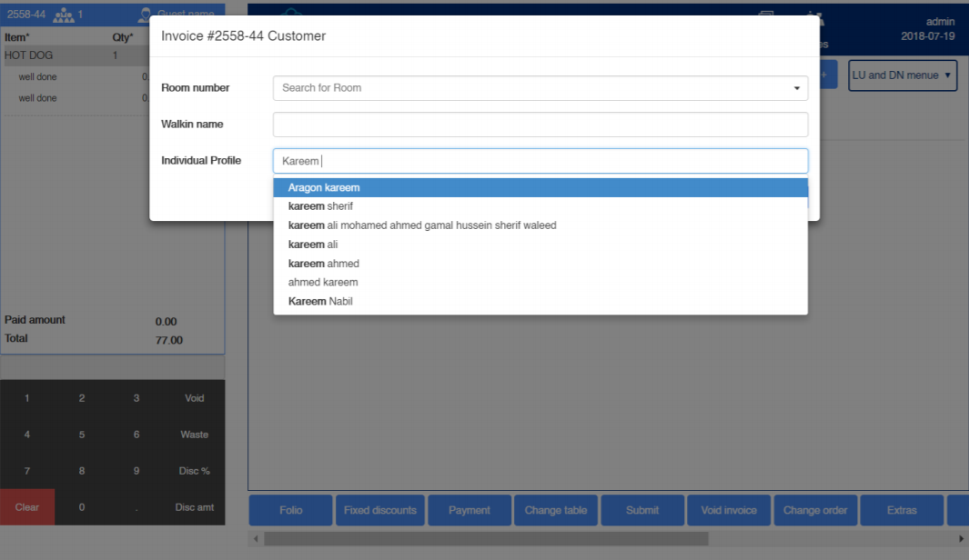Click the horizontal scrollbar thumb

pos(486,538)
